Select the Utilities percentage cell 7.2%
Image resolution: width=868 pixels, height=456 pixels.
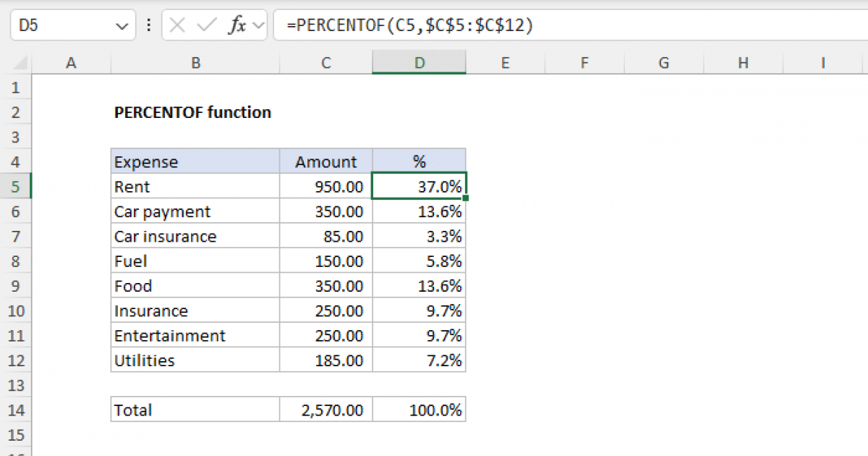(420, 360)
